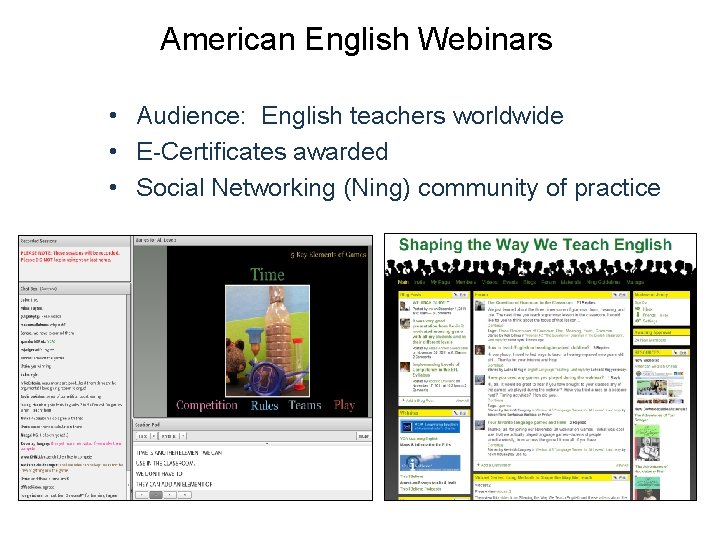
Task: Click the highlighted gray button below captions
Action: [x=156, y=495]
